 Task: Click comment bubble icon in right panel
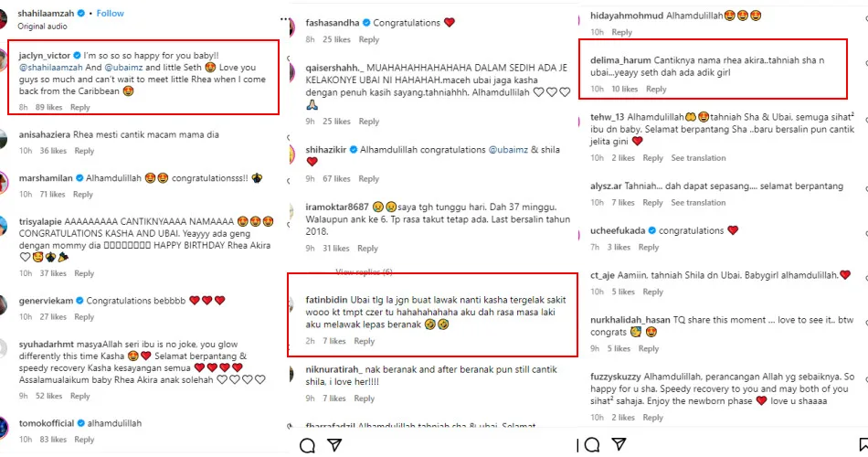592,445
